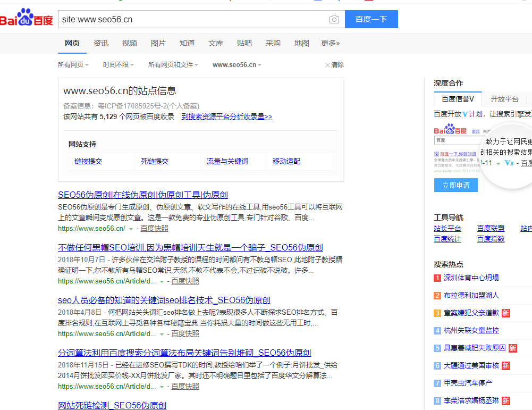
Task: Open 百度指数 tool link
Action: [491, 239]
